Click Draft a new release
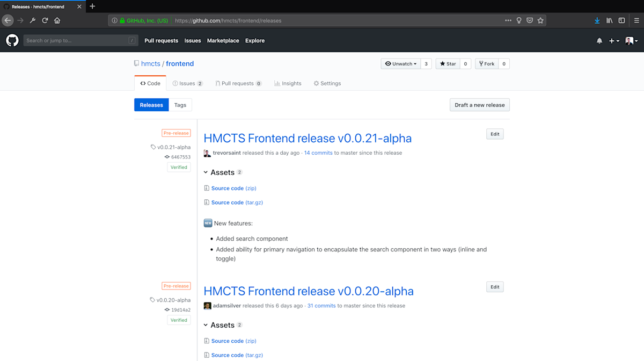 click(x=480, y=105)
